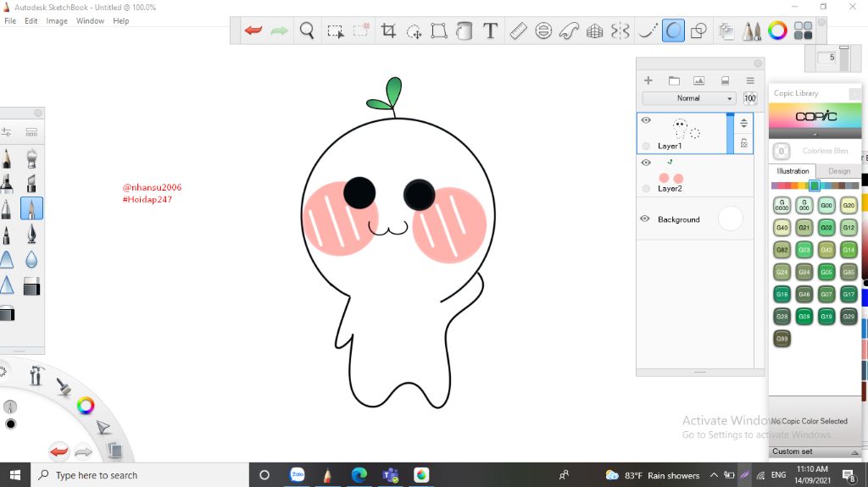Screen dimensions: 868x487
Task: Add an image layer
Action: [699, 80]
